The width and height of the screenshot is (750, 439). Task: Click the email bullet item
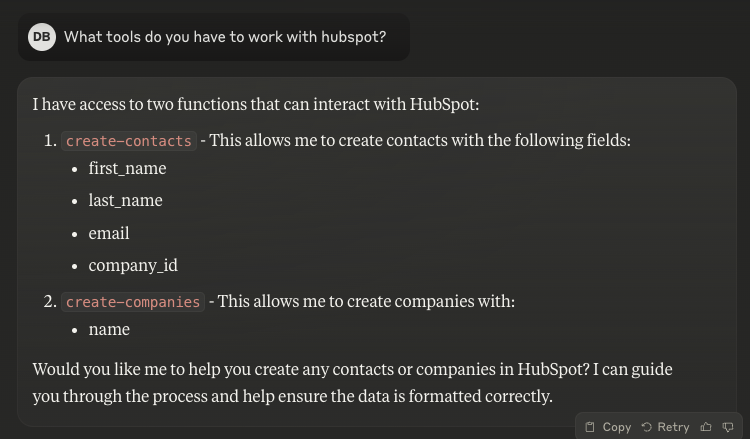tap(109, 233)
